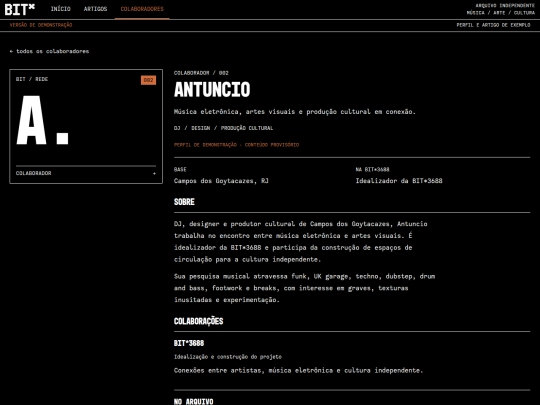Screen dimensions: 540x405
Task: Click the BASE field label
Action: pos(180,169)
